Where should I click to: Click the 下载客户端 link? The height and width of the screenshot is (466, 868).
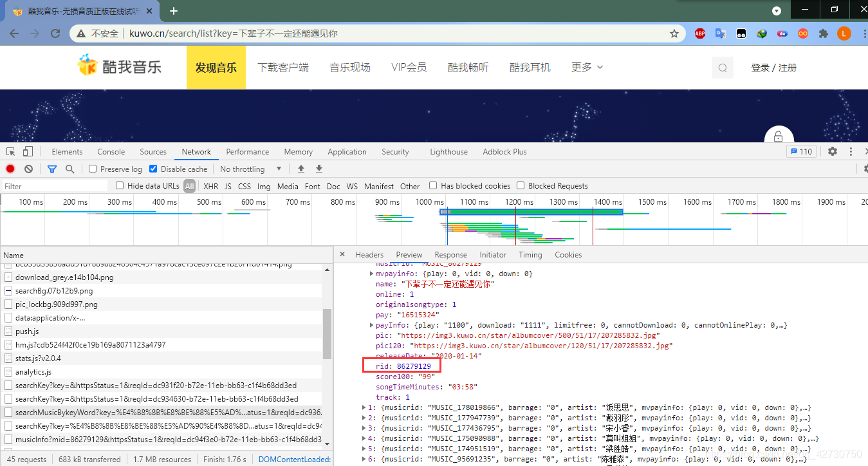click(x=283, y=67)
